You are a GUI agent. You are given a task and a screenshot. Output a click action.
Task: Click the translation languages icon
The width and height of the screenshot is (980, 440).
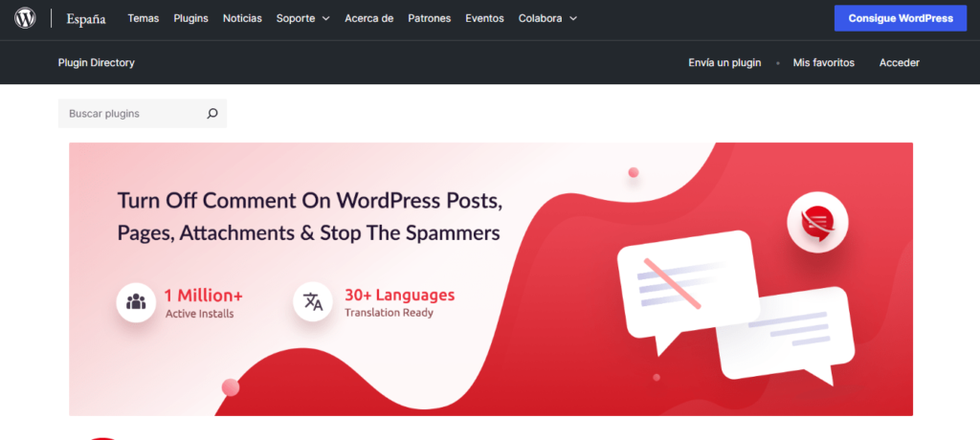pos(313,302)
